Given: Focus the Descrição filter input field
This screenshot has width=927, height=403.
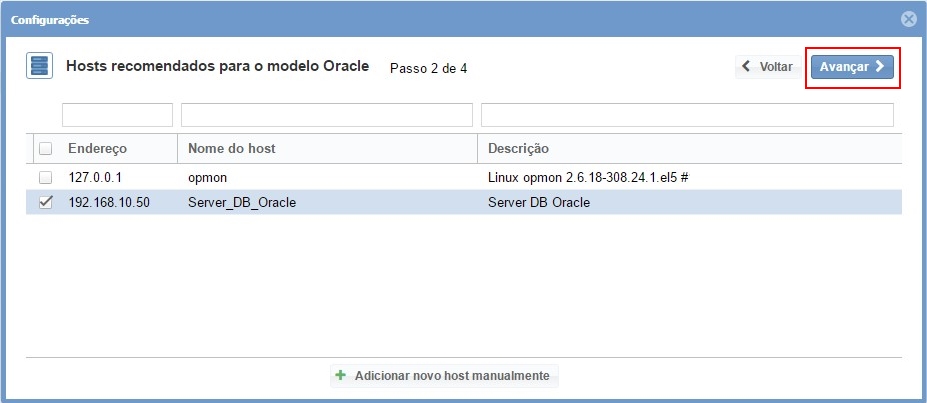Looking at the screenshot, I should (x=687, y=115).
